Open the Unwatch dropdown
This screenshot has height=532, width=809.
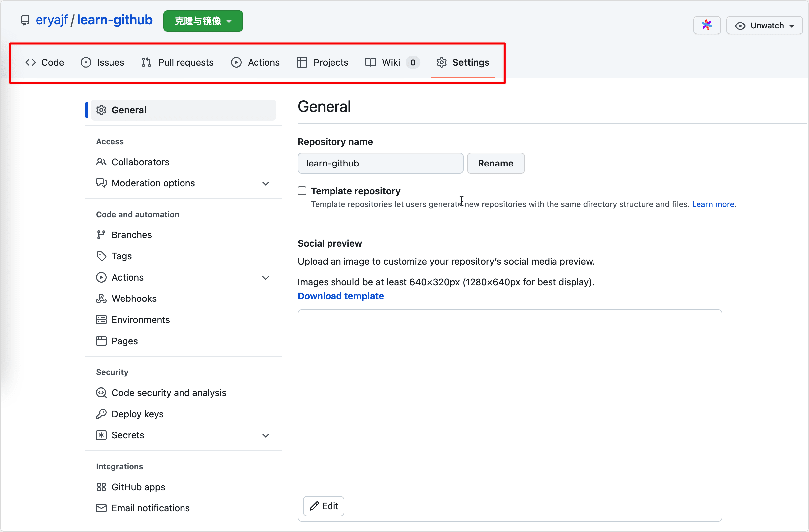764,26
